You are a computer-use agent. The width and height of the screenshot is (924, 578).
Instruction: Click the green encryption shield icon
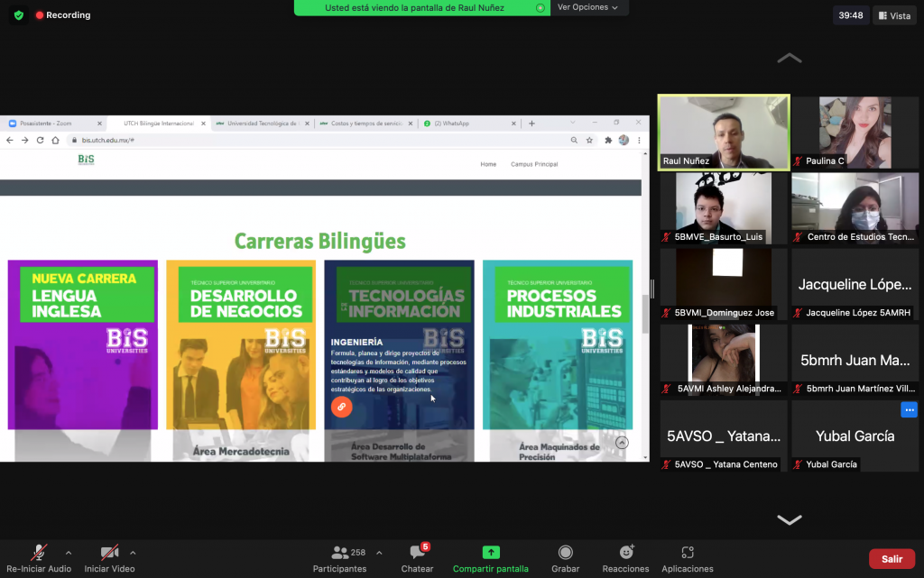pos(18,15)
